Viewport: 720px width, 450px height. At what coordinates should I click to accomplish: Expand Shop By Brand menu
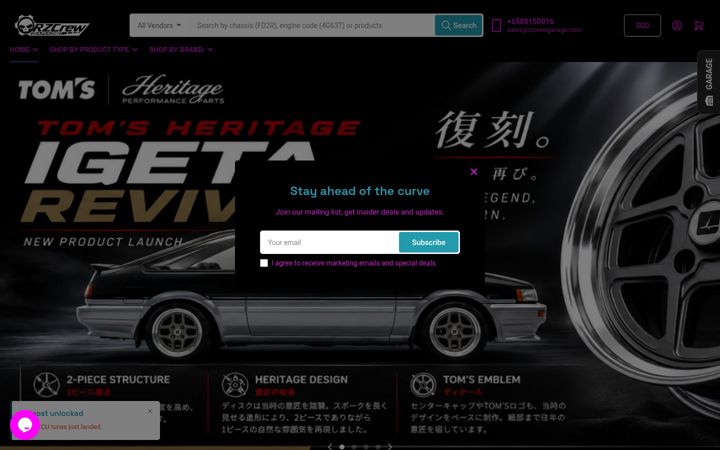181,50
